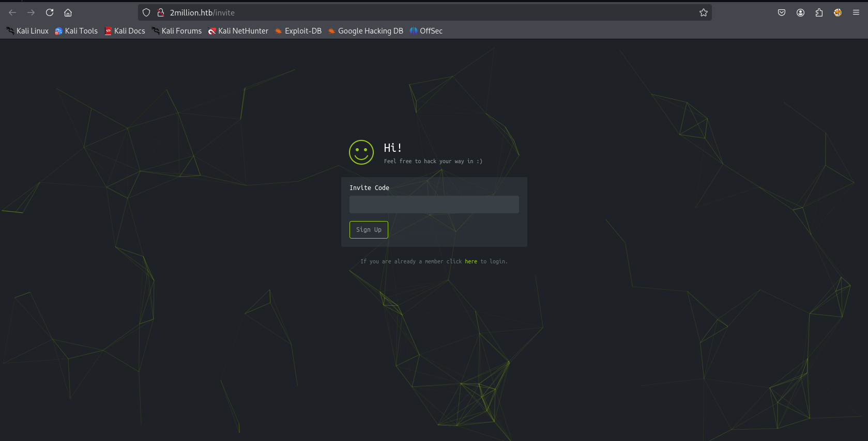
Task: Open the Save to Pocket icon
Action: (x=782, y=12)
